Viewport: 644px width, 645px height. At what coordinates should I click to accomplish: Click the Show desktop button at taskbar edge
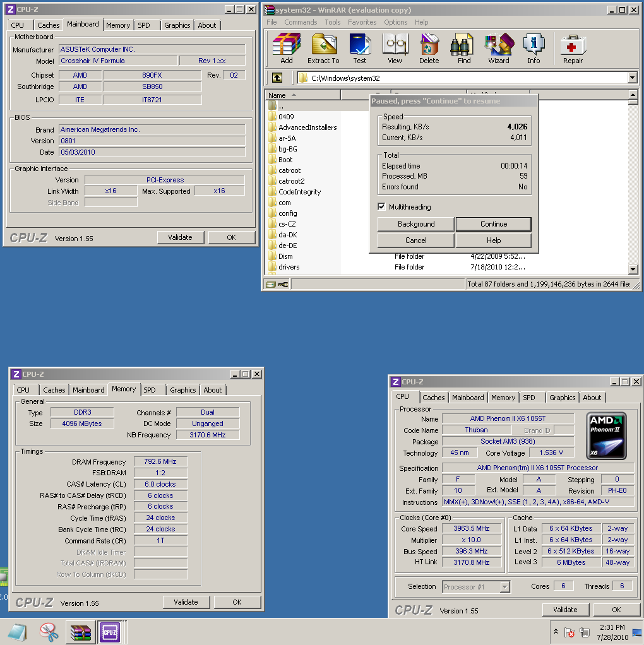tap(638, 632)
